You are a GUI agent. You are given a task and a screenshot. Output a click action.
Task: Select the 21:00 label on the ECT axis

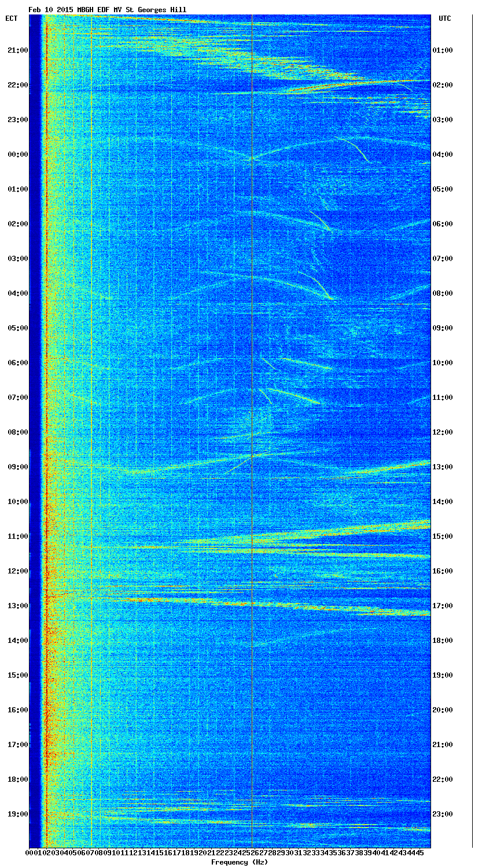click(18, 50)
